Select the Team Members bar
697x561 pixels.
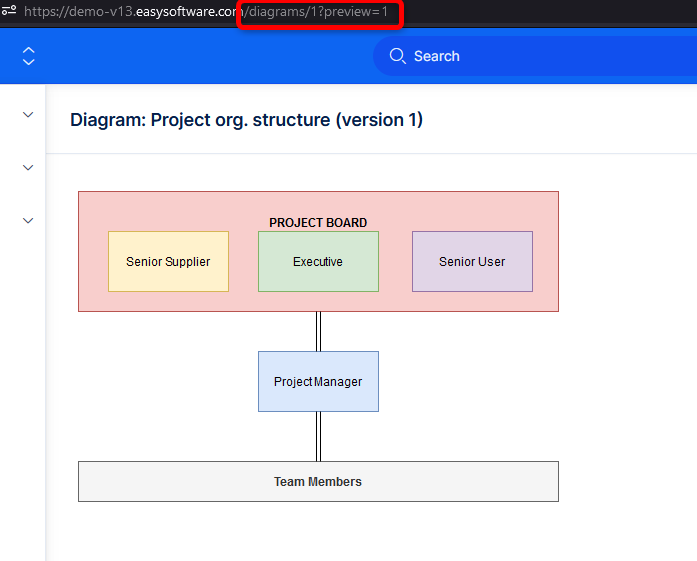pyautogui.click(x=318, y=482)
